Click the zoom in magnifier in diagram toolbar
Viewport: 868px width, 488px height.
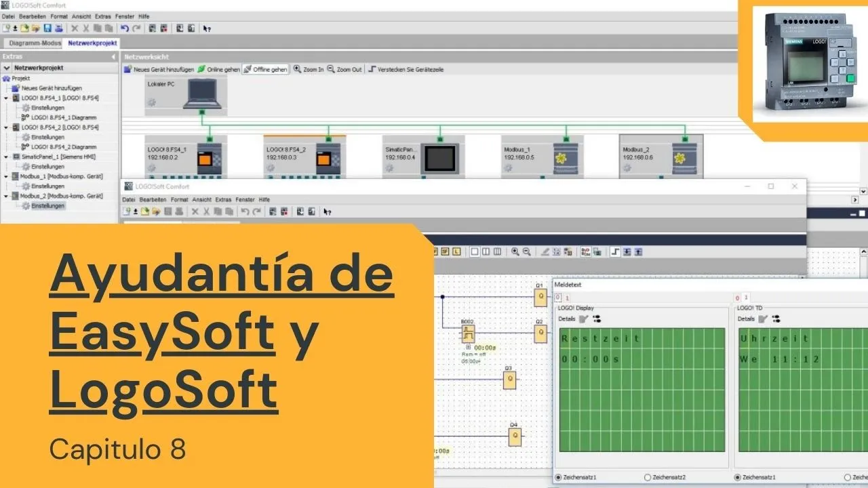coord(515,251)
